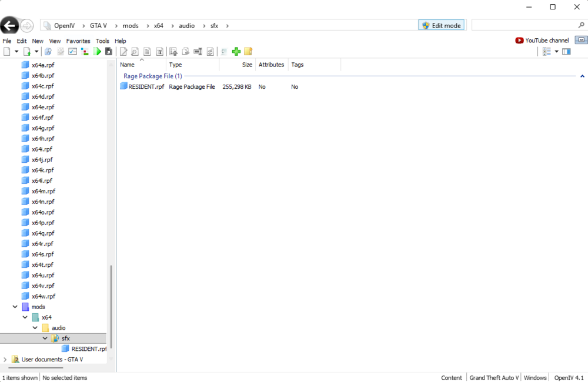Collapse the audio tree node
The width and height of the screenshot is (588, 382).
click(x=35, y=328)
